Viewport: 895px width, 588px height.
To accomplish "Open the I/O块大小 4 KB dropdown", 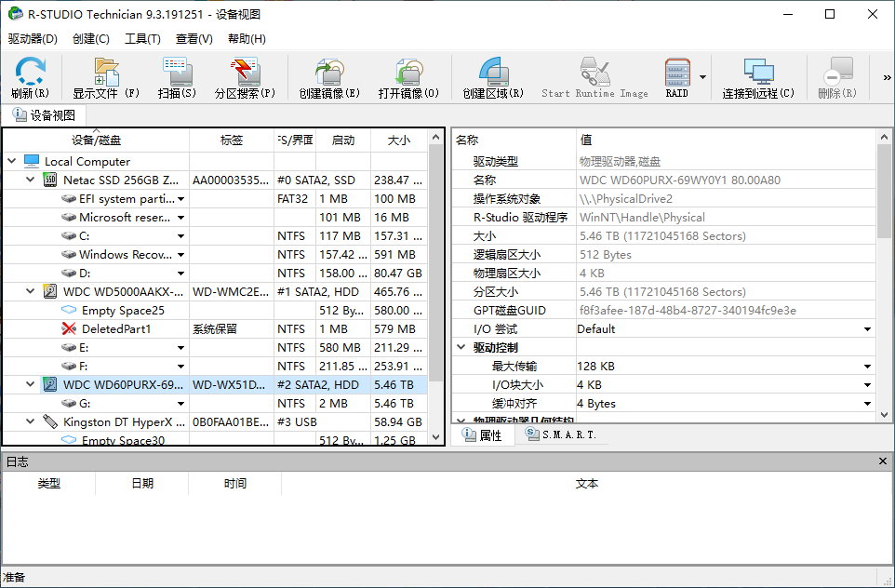I will point(868,385).
